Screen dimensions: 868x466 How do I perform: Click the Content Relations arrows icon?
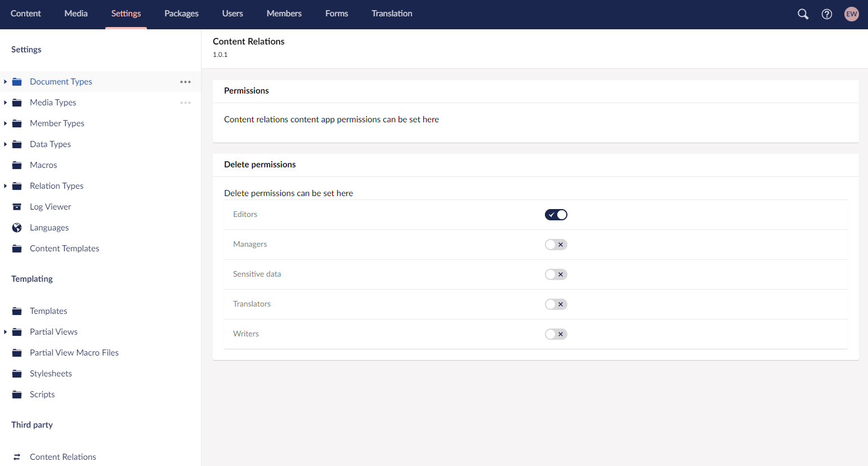[x=17, y=457]
